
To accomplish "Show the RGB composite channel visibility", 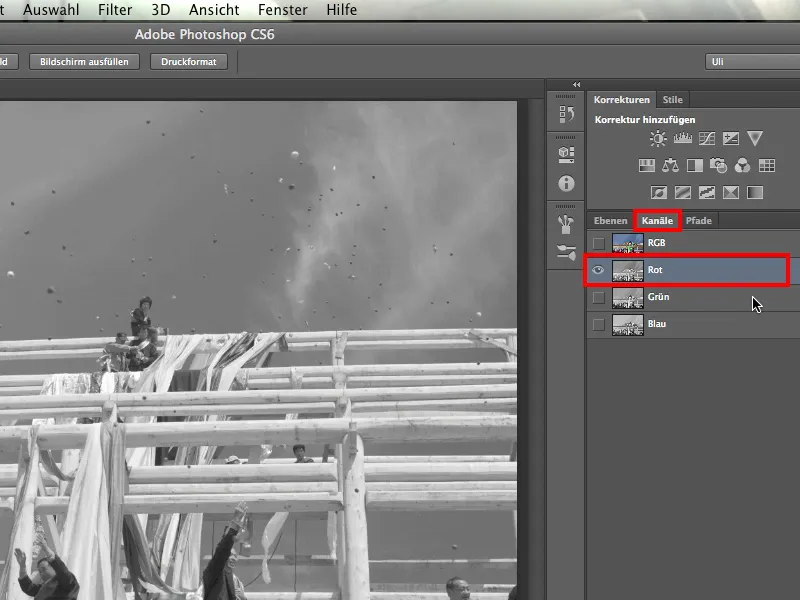I will tap(599, 243).
